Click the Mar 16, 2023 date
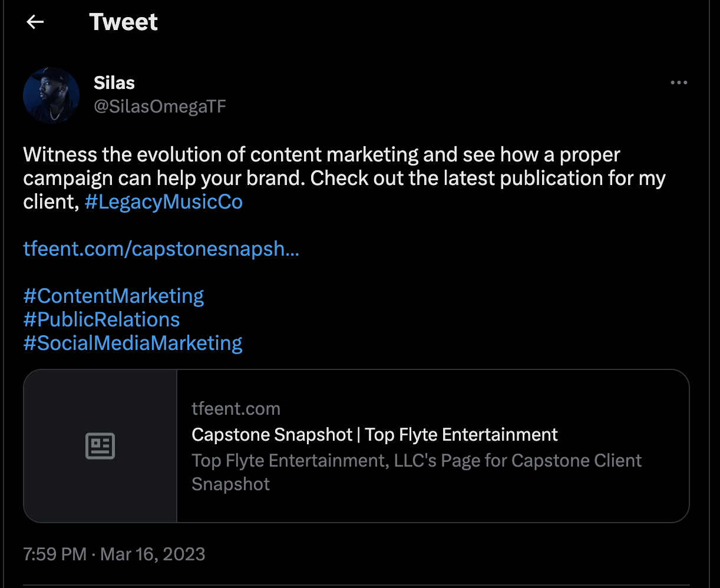This screenshot has width=720, height=588. [153, 554]
